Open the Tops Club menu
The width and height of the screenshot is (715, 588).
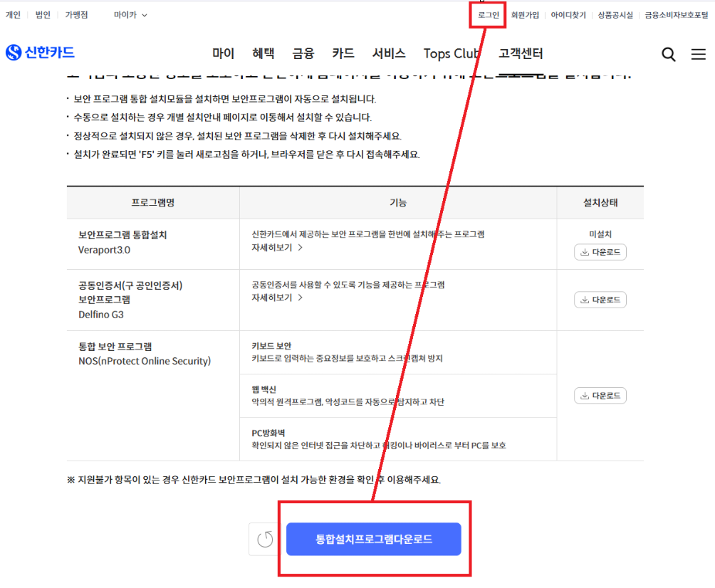452,53
